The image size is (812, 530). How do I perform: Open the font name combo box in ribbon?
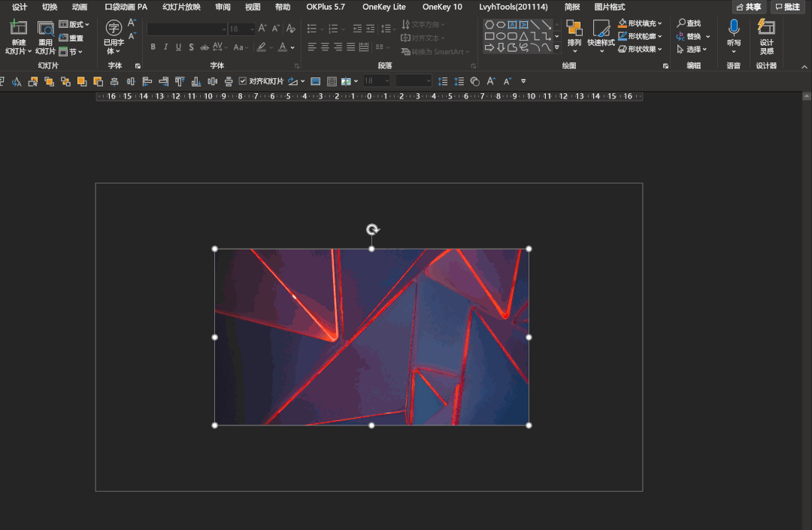click(x=187, y=29)
